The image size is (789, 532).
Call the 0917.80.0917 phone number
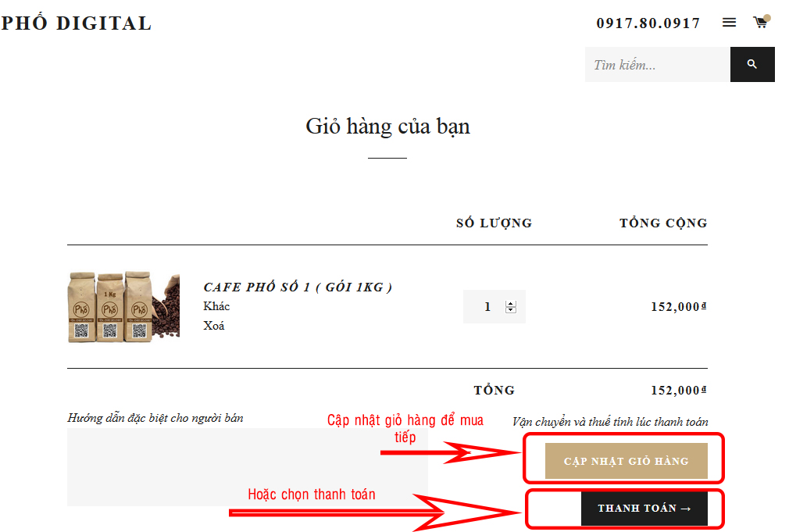click(x=648, y=23)
